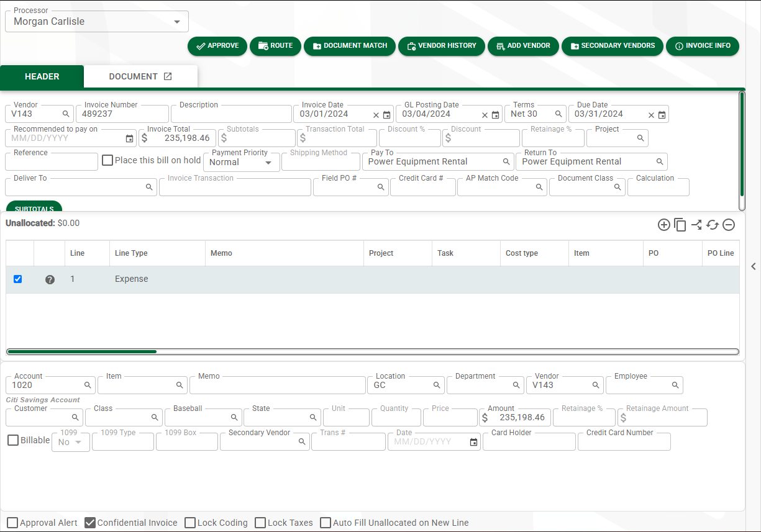
Task: Click the SECONDARY VENDORS button
Action: point(613,46)
